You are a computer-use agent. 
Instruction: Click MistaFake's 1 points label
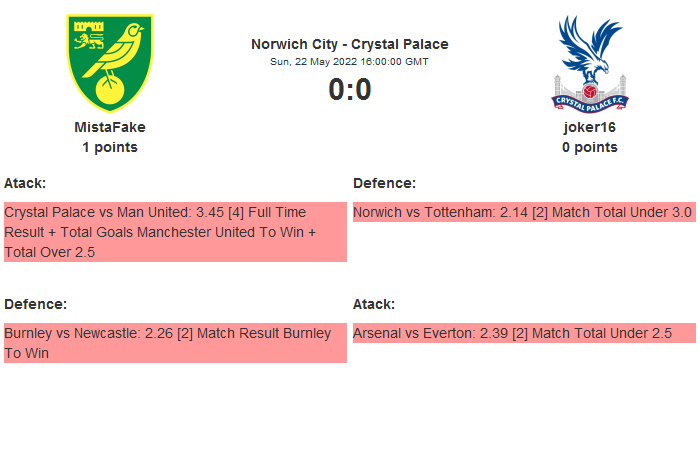click(x=110, y=147)
